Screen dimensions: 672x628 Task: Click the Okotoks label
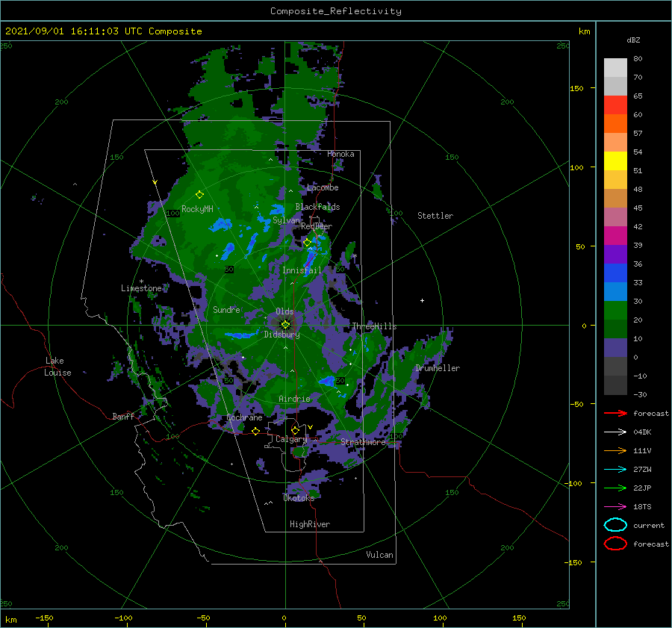click(x=299, y=497)
